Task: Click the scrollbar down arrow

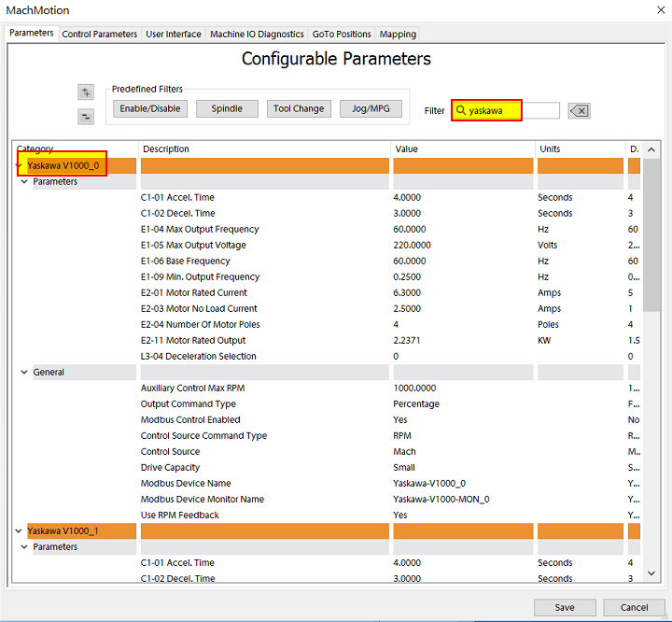Action: pyautogui.click(x=651, y=579)
